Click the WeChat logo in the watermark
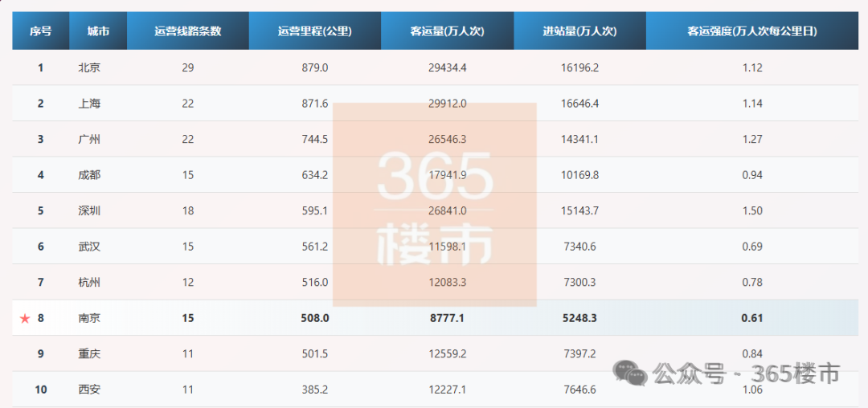The image size is (868, 408). click(x=630, y=373)
